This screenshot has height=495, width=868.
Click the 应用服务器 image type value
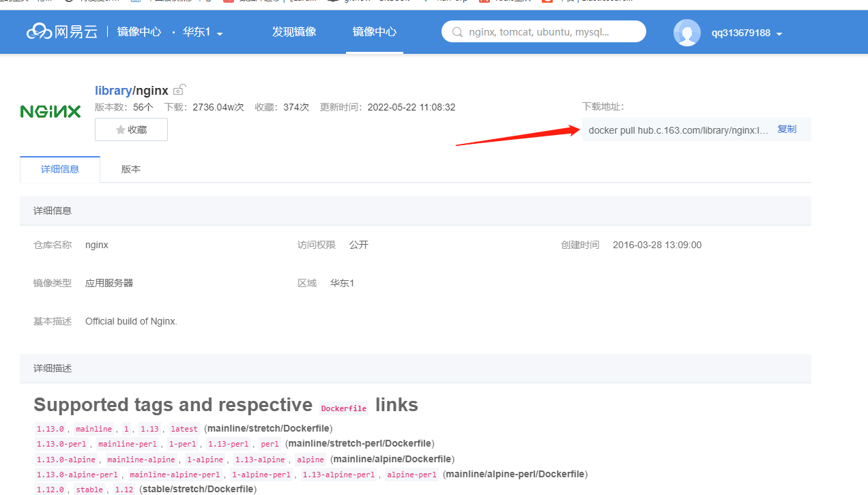point(109,283)
